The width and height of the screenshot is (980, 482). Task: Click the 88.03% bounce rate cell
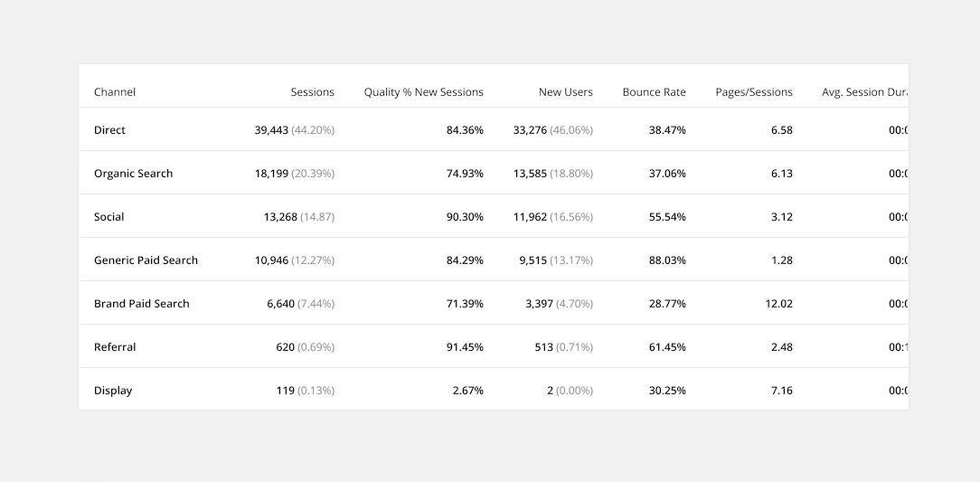[x=667, y=260]
